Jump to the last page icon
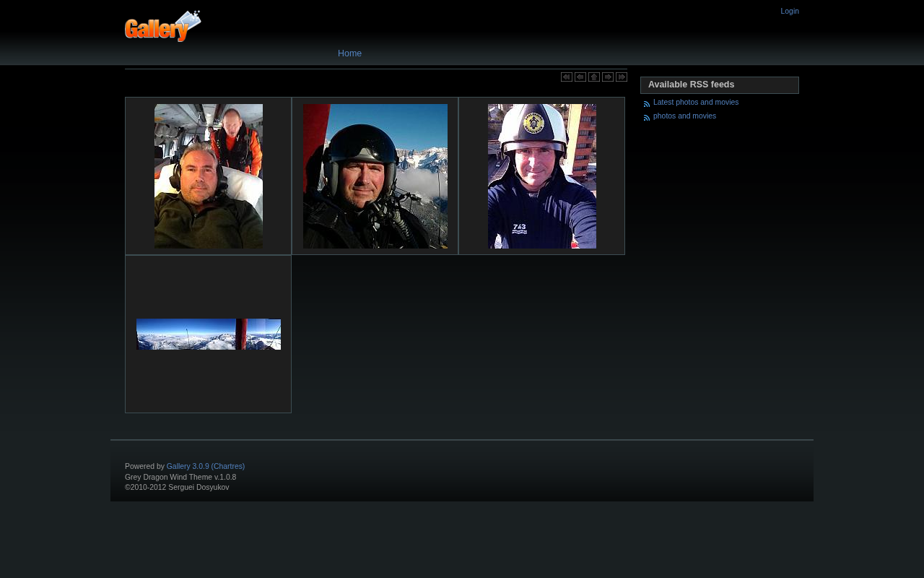The height and width of the screenshot is (578, 924). tap(622, 77)
